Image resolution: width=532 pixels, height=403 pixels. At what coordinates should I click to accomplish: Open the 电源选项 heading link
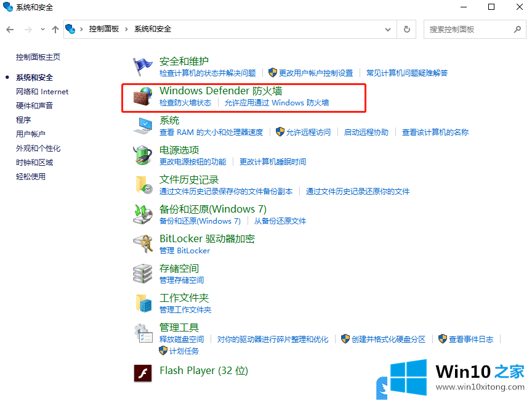[179, 150]
